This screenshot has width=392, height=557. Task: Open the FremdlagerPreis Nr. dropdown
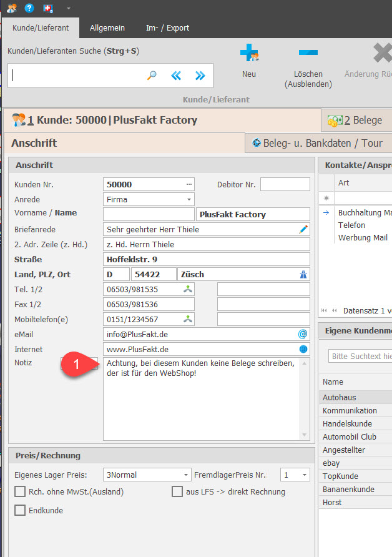click(304, 475)
